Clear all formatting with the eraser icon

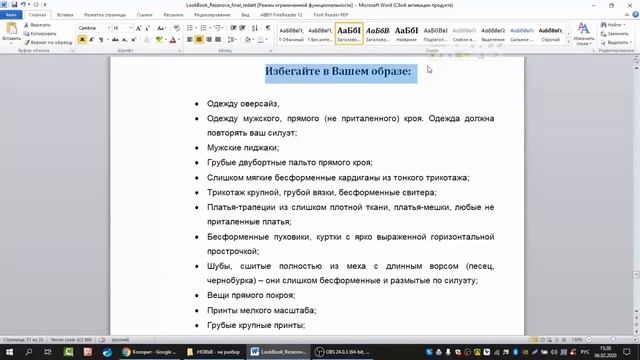[x=176, y=28]
